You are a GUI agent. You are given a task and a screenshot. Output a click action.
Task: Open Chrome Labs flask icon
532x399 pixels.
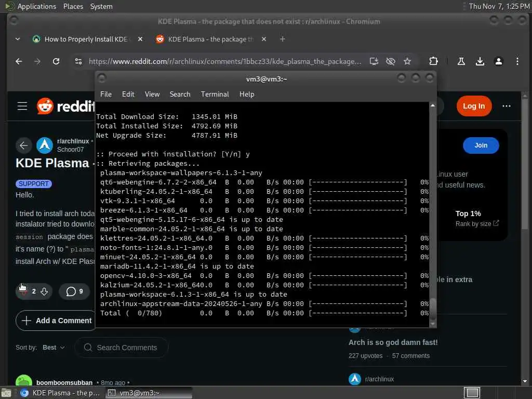(461, 61)
